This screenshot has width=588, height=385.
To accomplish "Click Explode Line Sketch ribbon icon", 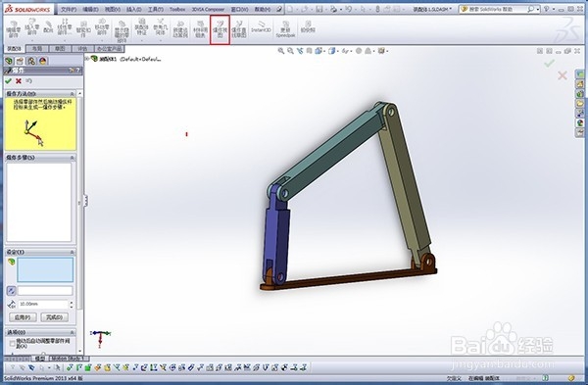I will (239, 30).
